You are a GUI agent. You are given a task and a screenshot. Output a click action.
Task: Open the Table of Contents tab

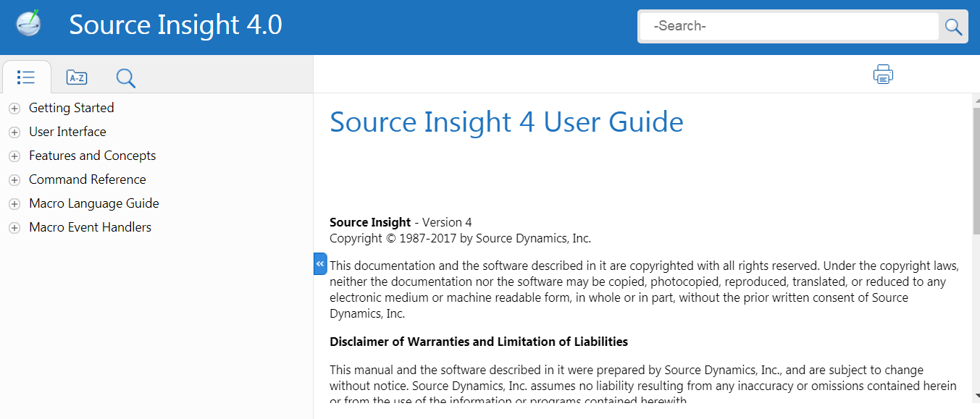pos(26,77)
